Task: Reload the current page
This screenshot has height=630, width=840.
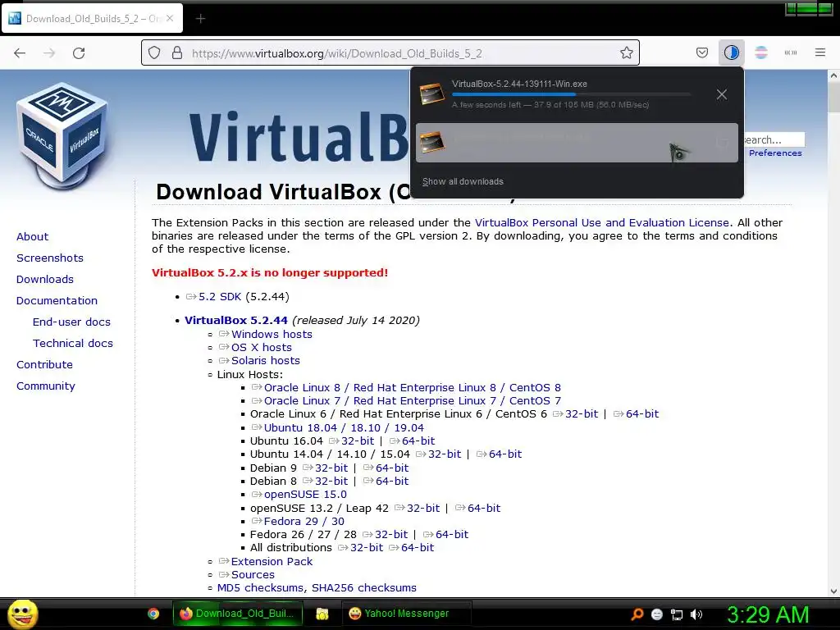Action: tap(79, 53)
